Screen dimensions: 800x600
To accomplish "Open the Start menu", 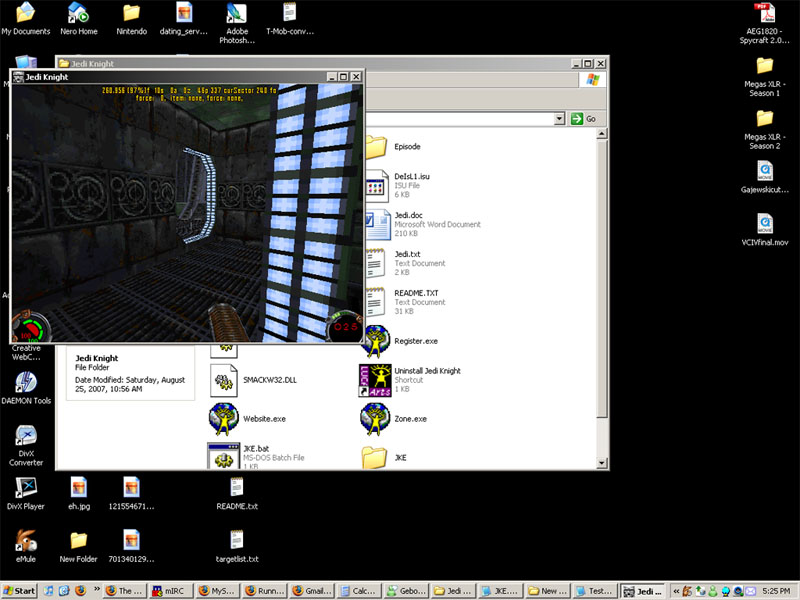I will coord(19,591).
